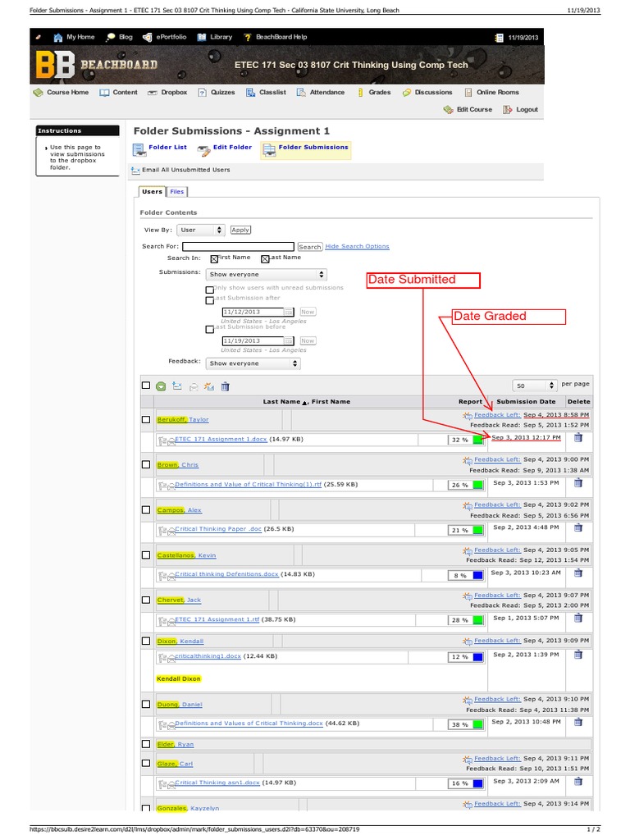The width and height of the screenshot is (630, 840).
Task: Click the BeachBoard BB logo
Action: (55, 65)
